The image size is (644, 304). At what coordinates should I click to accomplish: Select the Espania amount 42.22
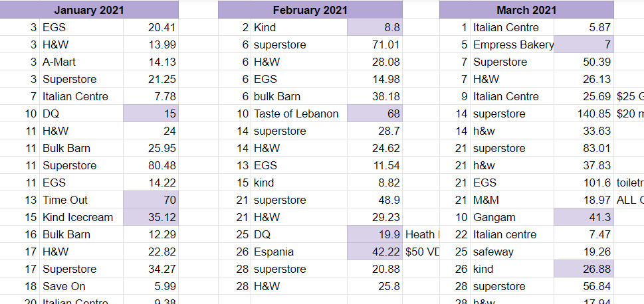tap(374, 252)
